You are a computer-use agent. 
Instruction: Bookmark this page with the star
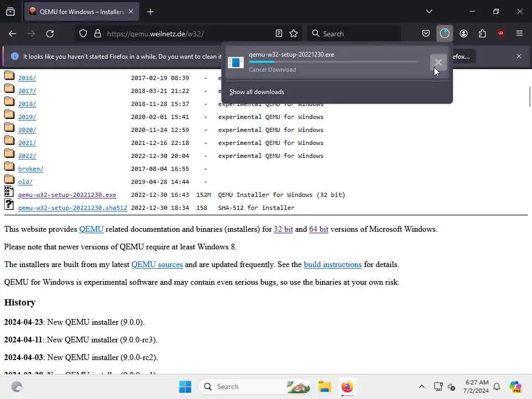pos(294,34)
